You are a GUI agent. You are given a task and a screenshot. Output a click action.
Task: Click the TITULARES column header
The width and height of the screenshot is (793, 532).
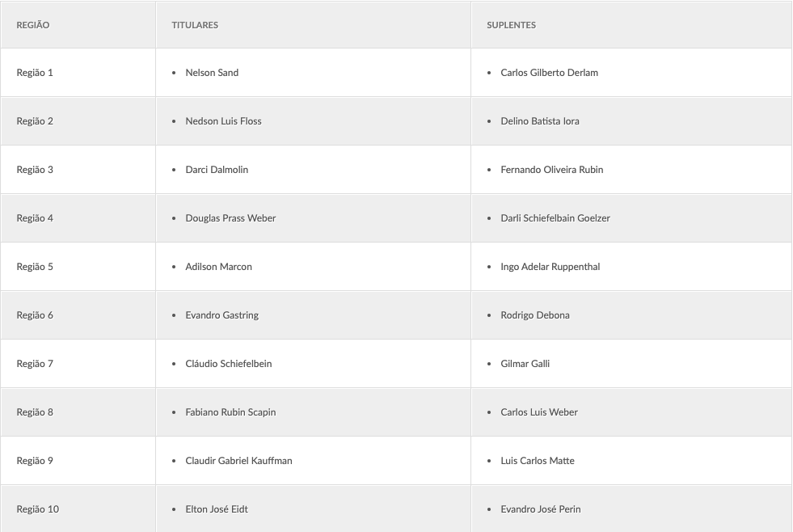195,25
